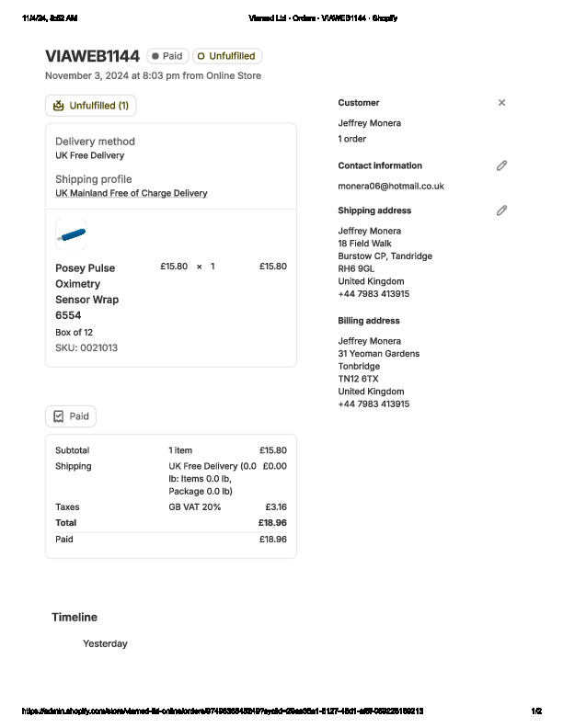The image size is (563, 728).
Task: Click the email monera06@hotmail.co.uk
Action: (x=391, y=186)
